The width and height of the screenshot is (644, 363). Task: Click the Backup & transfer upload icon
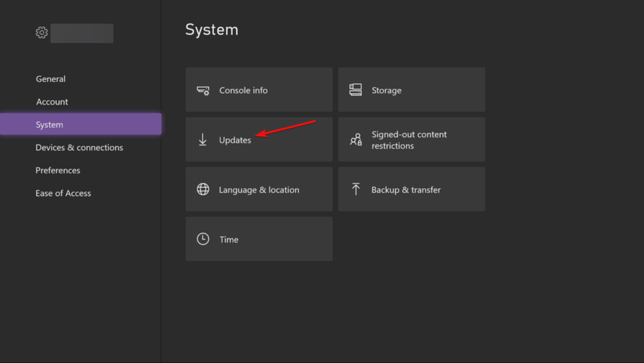point(356,189)
